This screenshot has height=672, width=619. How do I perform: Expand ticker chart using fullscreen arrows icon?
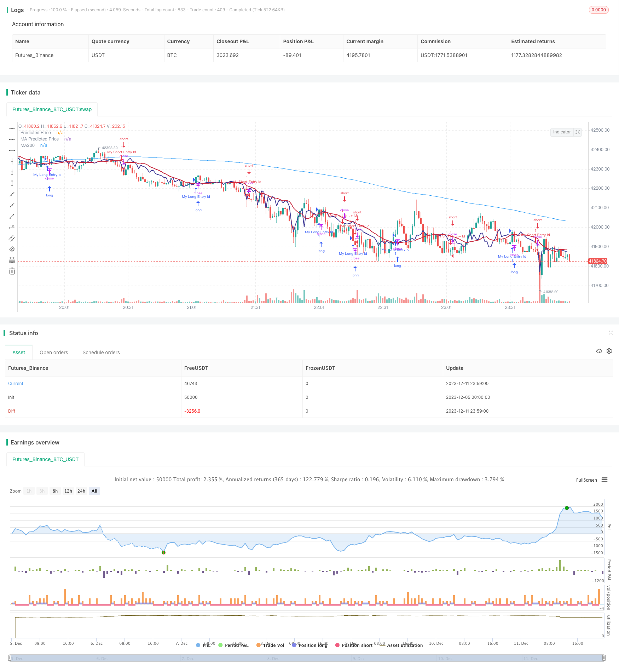coord(578,132)
